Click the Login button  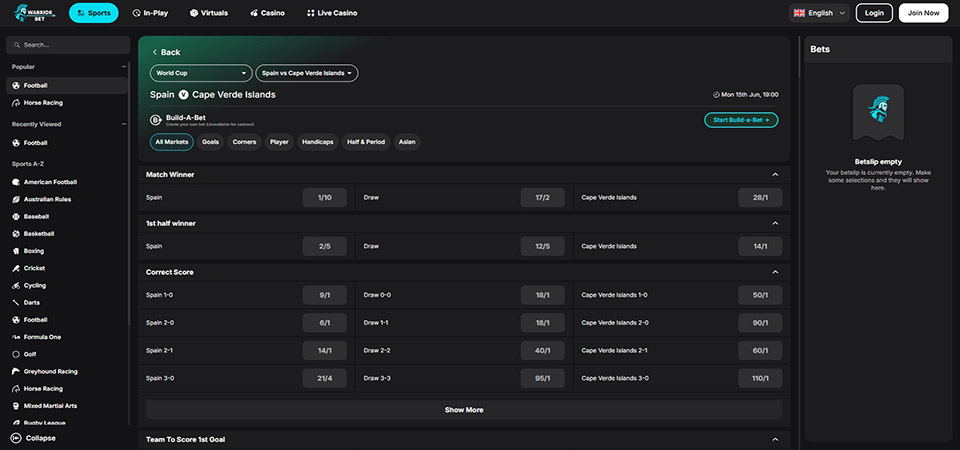point(874,13)
